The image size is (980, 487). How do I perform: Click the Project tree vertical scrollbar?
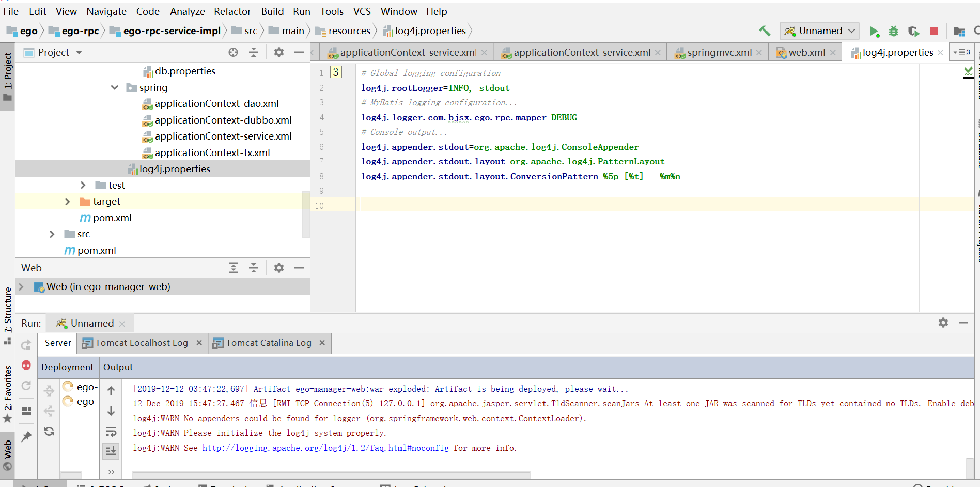[x=306, y=215]
